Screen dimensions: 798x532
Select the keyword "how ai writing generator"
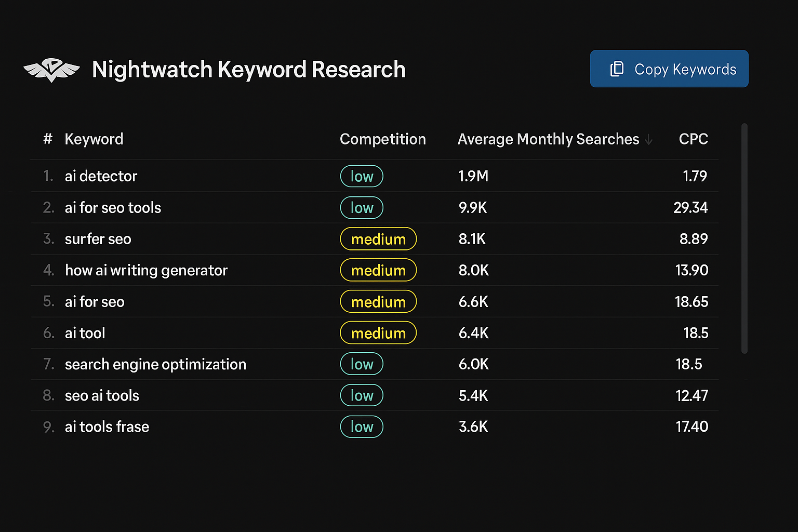tap(146, 270)
